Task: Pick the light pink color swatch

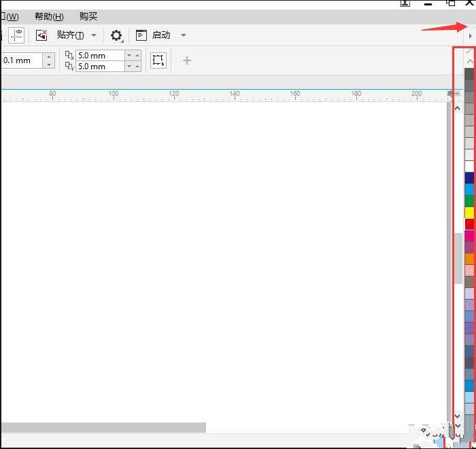Action: 469,270
